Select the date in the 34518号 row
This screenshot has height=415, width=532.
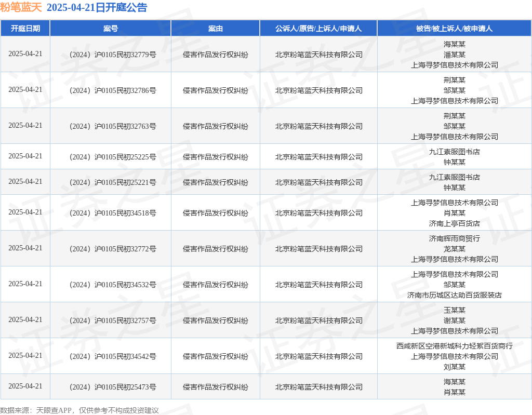point(25,212)
